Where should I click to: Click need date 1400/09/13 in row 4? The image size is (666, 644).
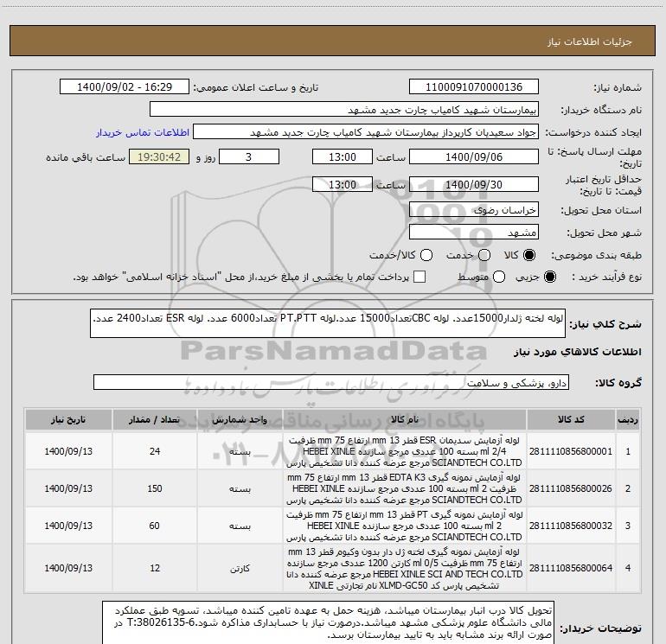click(68, 568)
